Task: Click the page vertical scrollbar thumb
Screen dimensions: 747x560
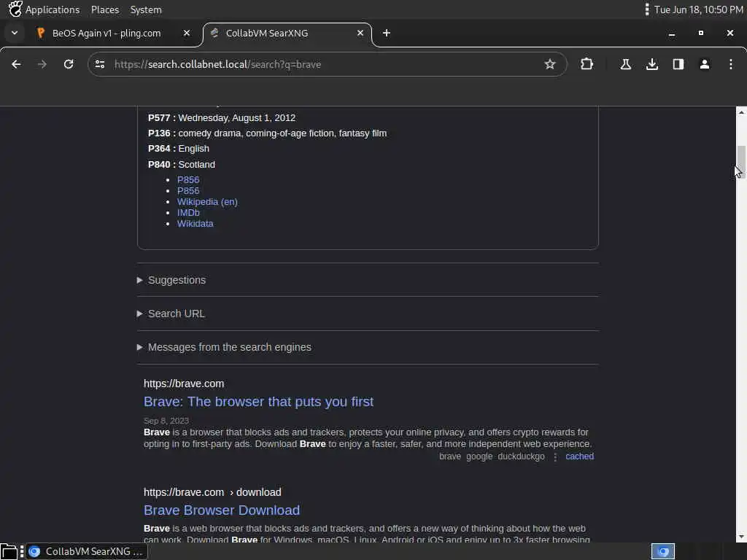Action: point(741,161)
